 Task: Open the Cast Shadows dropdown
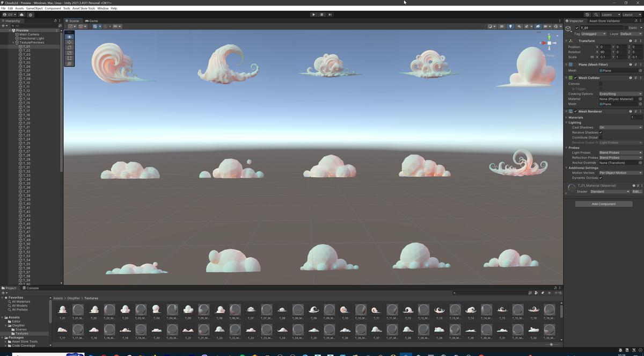click(620, 127)
